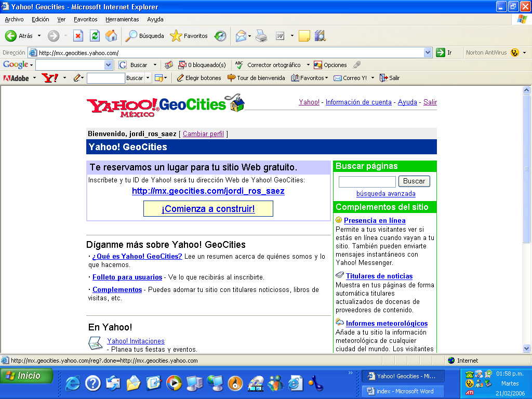Open the History panel icon

pos(220,36)
